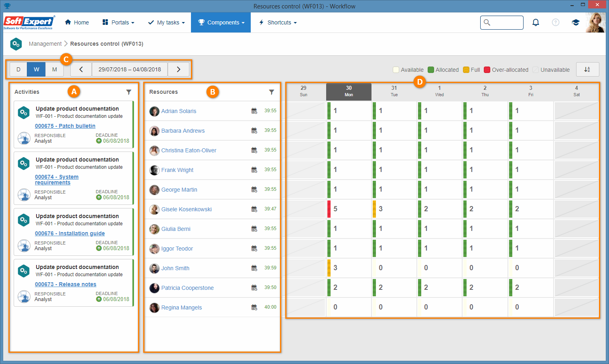This screenshot has width=609, height=364.
Task: Click the workflow icon on Release notes card
Action: (x=24, y=271)
